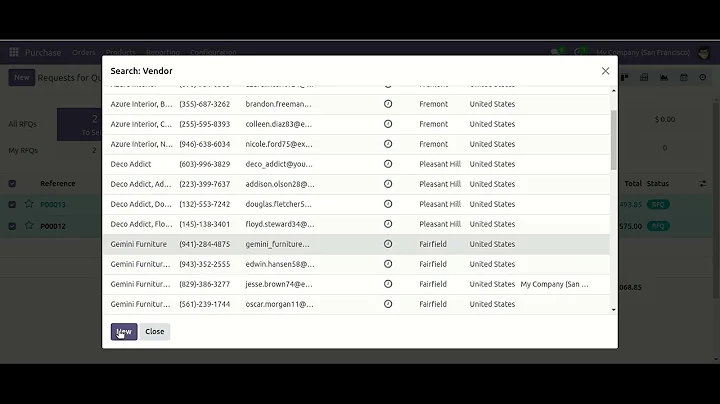The height and width of the screenshot is (404, 720).
Task: Click phone number (255)-595-8393
Action: [x=205, y=124]
